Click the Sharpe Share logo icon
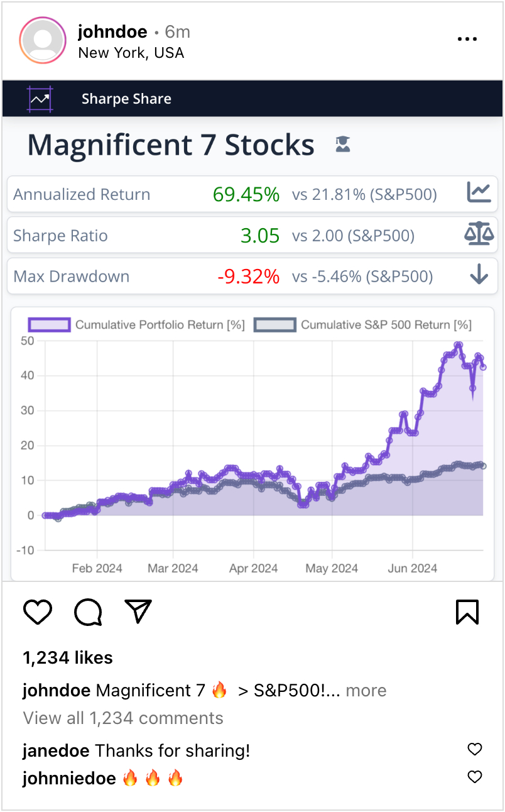 39,99
